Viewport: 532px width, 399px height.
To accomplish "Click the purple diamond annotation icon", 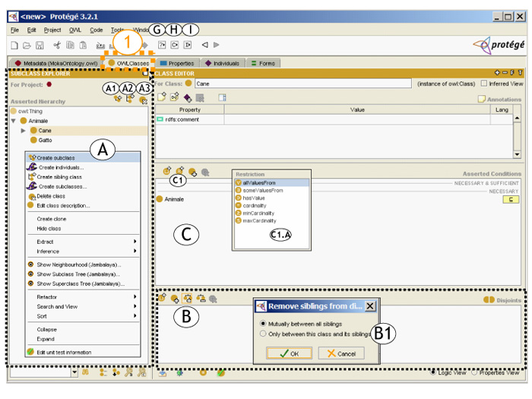I will pyautogui.click(x=187, y=98).
